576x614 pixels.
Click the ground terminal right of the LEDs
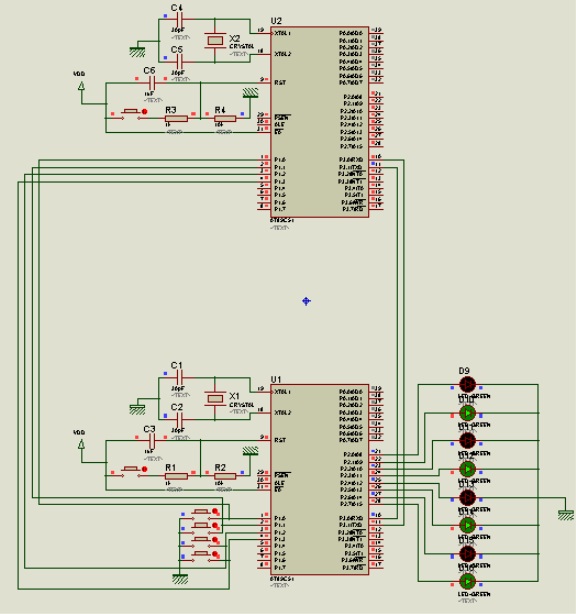tap(565, 515)
